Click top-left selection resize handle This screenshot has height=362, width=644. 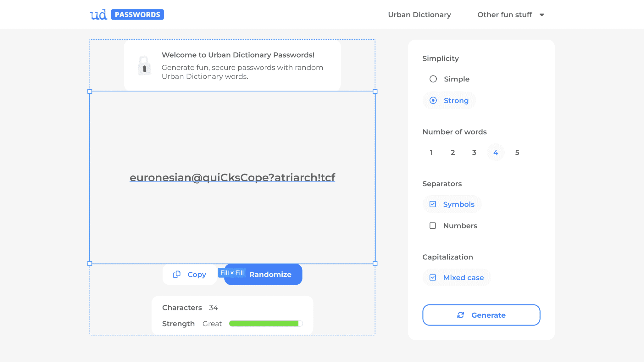[90, 92]
